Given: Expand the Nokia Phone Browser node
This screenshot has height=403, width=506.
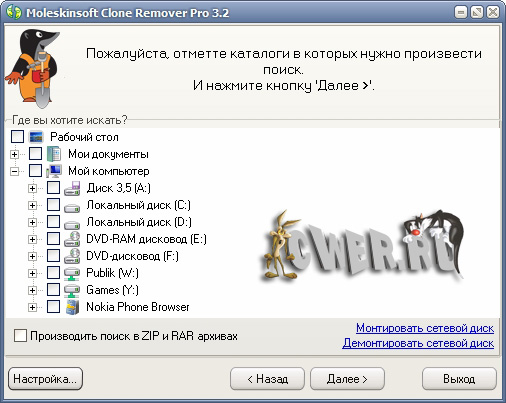Looking at the screenshot, I should [32, 307].
